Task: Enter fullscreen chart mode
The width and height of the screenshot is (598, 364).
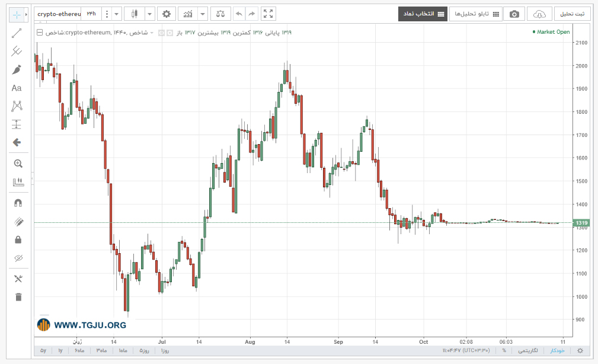Action: pos(268,14)
